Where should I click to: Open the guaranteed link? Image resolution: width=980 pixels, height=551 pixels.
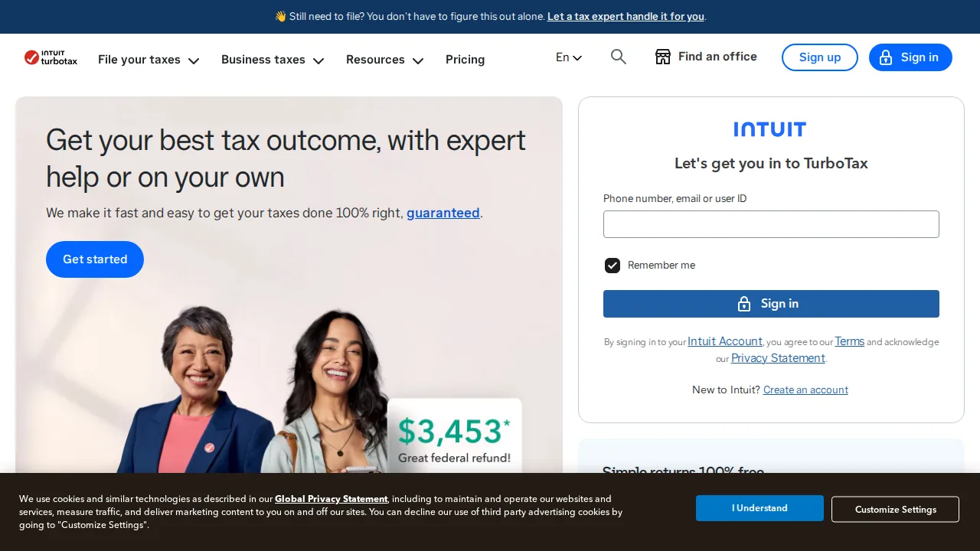(x=443, y=213)
